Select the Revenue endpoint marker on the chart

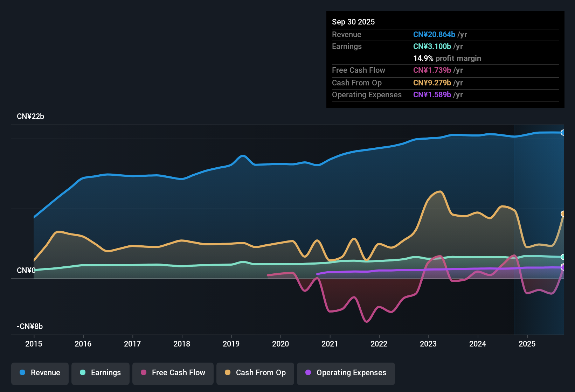[x=563, y=133]
